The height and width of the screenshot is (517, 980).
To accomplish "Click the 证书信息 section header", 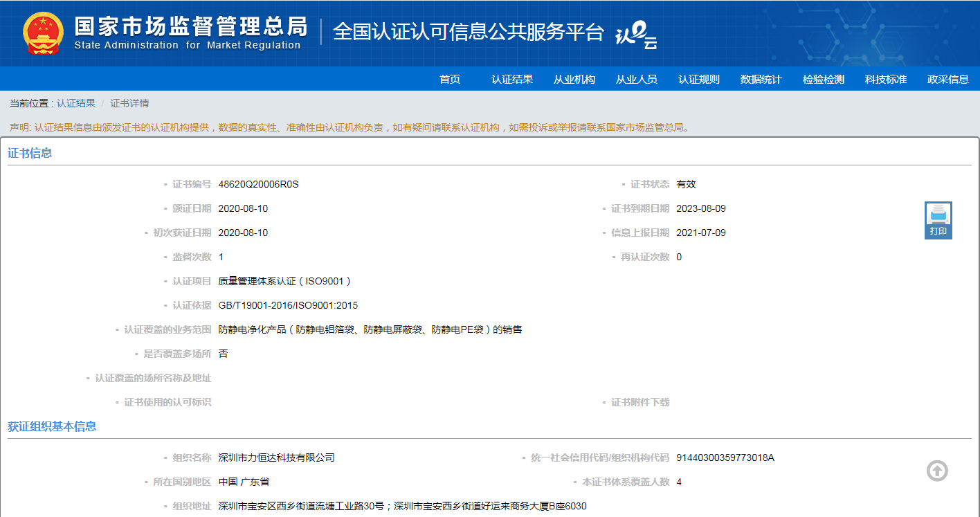I will coord(30,153).
